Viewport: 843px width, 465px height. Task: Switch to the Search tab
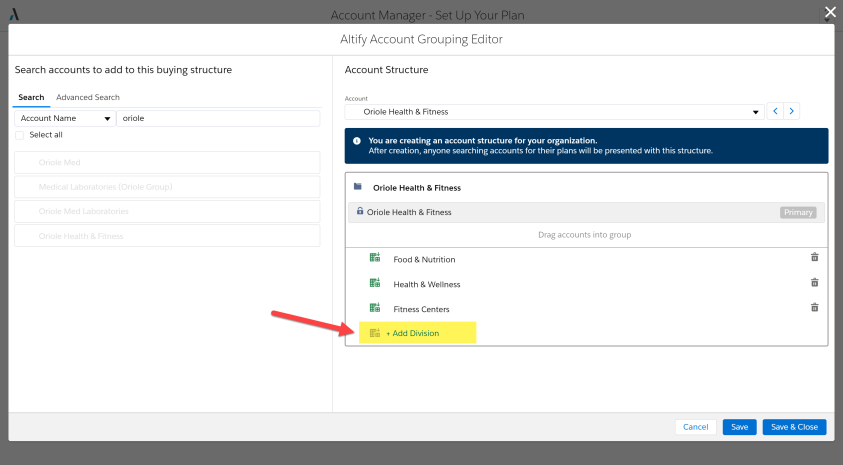click(31, 97)
